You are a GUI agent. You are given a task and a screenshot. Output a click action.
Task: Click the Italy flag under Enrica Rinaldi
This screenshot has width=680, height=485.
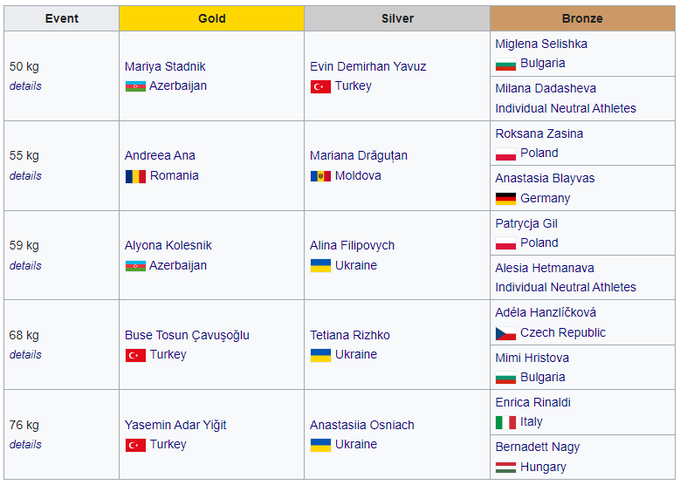[505, 422]
